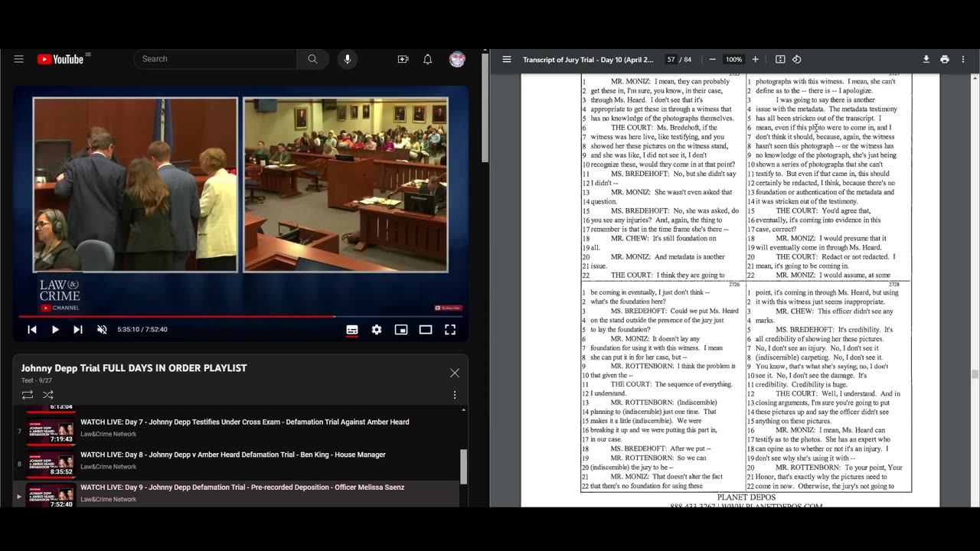Viewport: 980px width, 551px height.
Task: Print the PDF transcript
Action: tap(945, 59)
